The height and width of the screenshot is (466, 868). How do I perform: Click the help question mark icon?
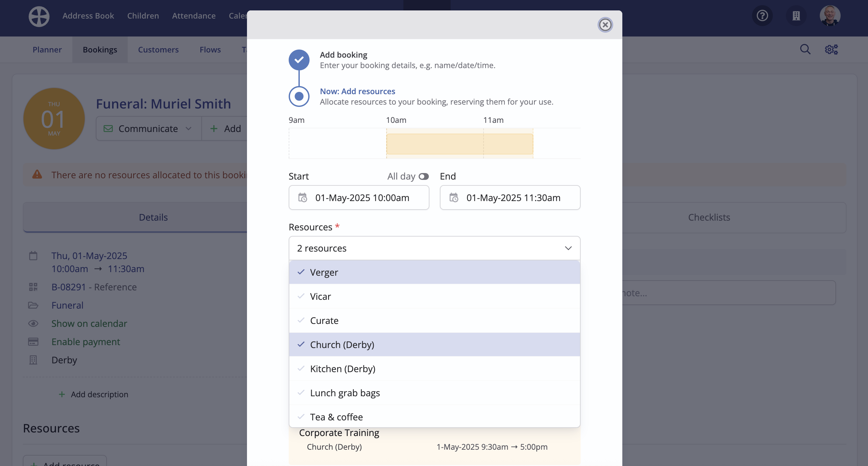762,16
